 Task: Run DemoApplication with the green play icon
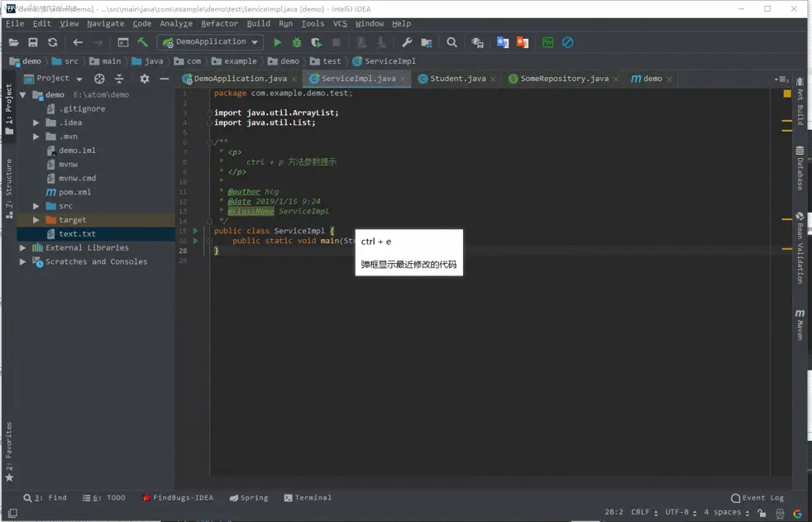(277, 42)
